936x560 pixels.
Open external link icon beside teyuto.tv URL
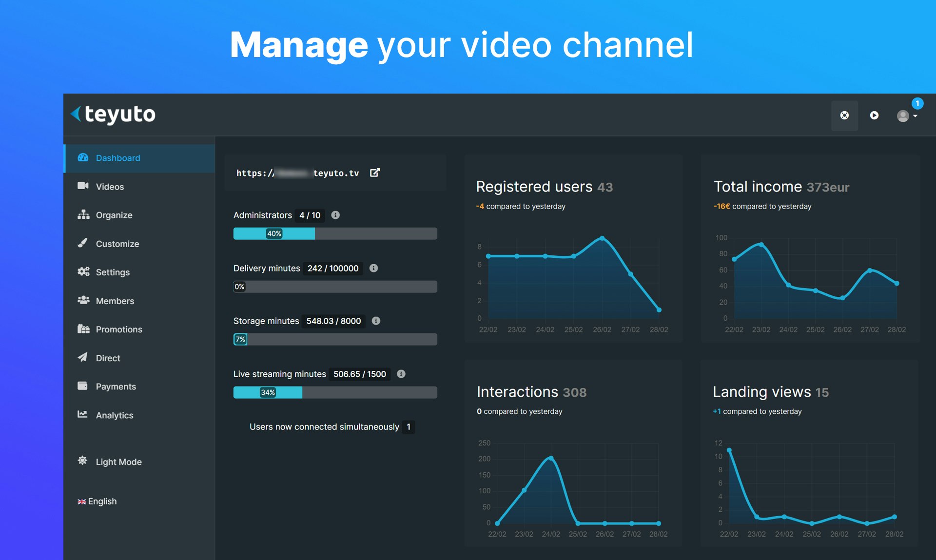pos(374,173)
